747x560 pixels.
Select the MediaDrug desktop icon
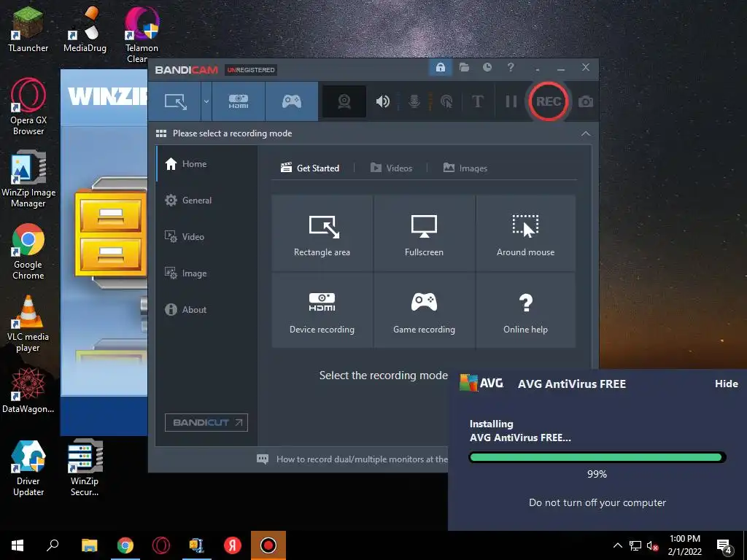pos(85,31)
